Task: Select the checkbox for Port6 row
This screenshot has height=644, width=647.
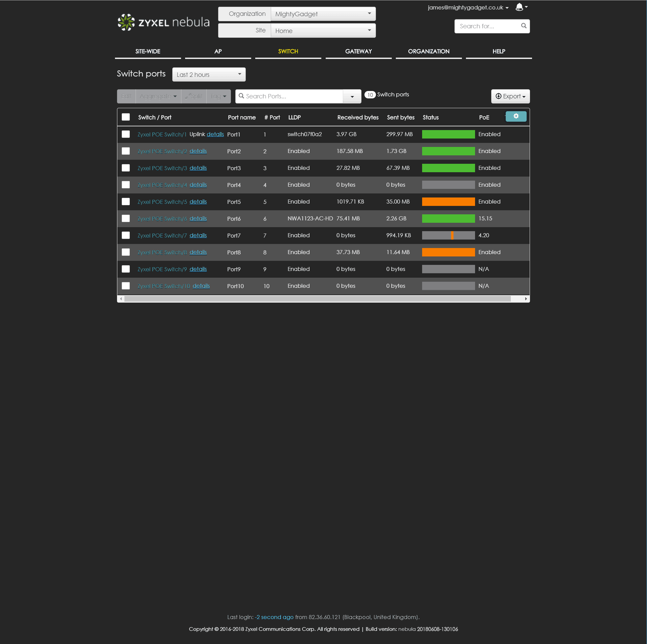Action: click(126, 218)
